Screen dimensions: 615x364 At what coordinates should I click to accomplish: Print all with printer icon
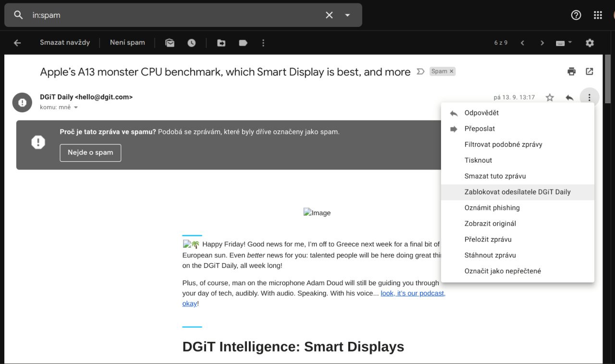[x=571, y=72]
